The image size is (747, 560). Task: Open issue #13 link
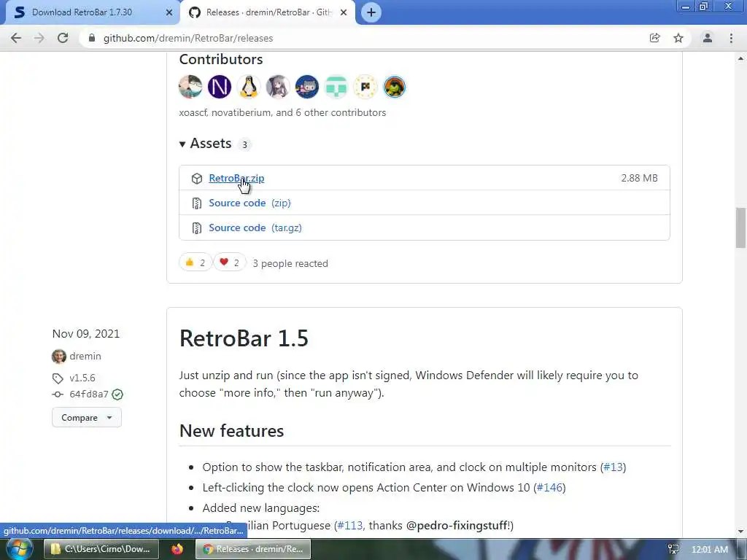click(613, 467)
